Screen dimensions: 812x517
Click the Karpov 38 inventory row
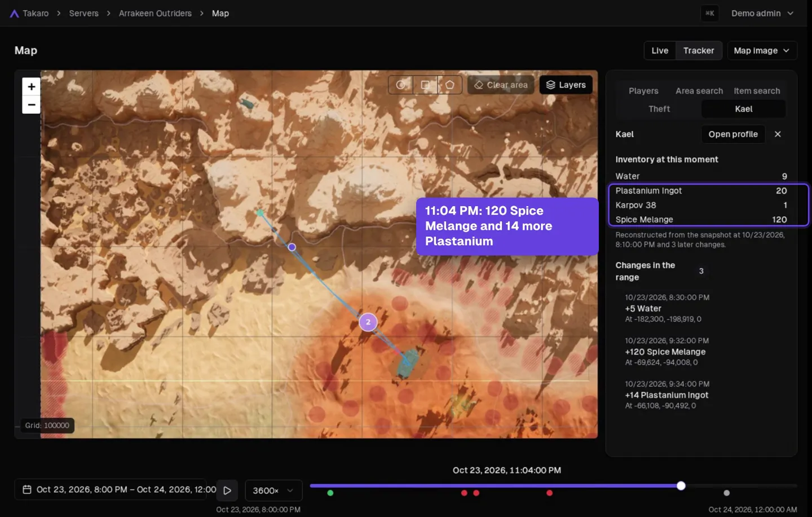pos(701,205)
